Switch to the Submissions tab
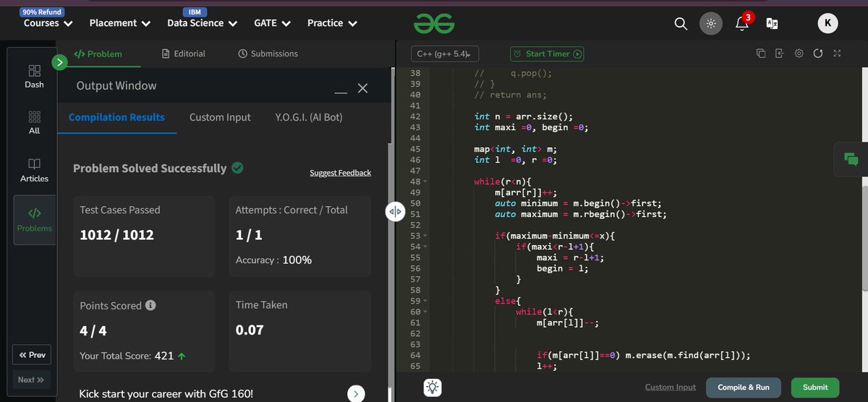The height and width of the screenshot is (402, 868). [x=268, y=54]
